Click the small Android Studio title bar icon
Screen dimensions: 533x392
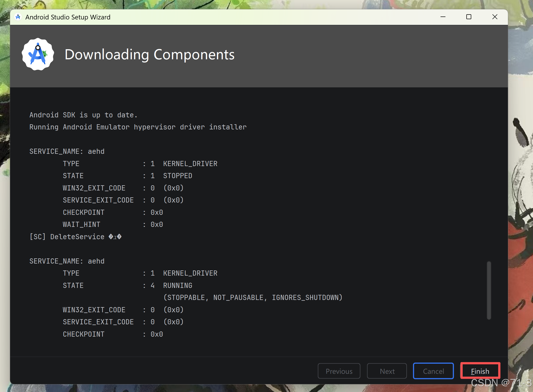click(18, 17)
